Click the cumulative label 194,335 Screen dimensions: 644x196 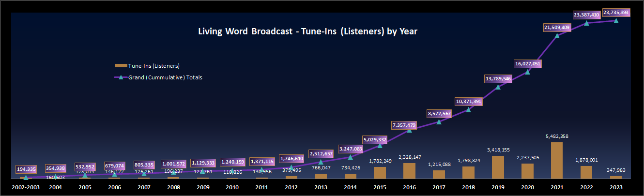tap(26, 169)
